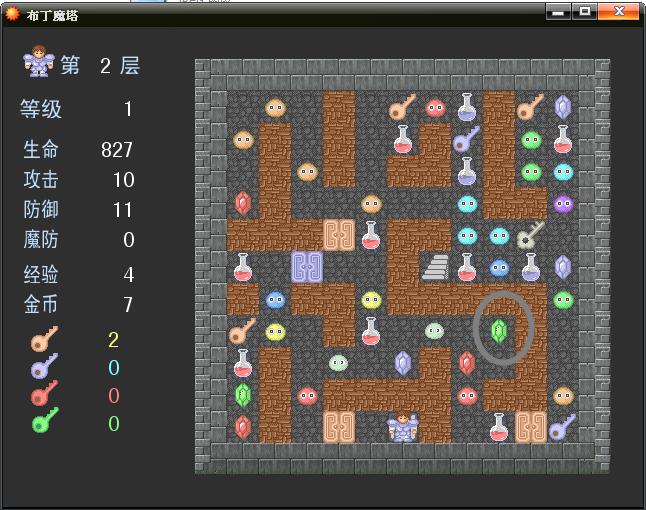646x510 pixels.
Task: Pick up the yellow key left of the top red slime
Action: tap(403, 108)
